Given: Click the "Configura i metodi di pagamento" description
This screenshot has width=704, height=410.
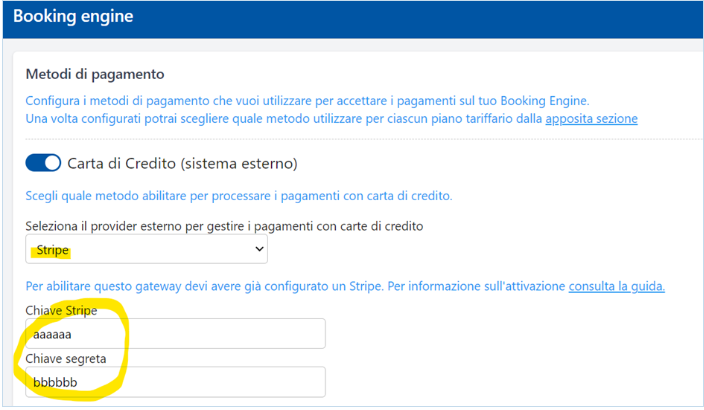Looking at the screenshot, I should coord(306,101).
